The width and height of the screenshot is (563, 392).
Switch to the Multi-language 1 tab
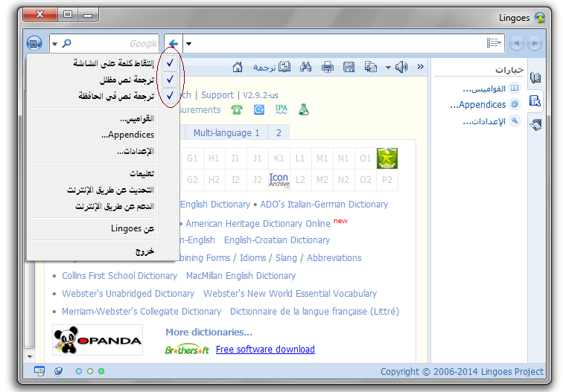pos(226,132)
